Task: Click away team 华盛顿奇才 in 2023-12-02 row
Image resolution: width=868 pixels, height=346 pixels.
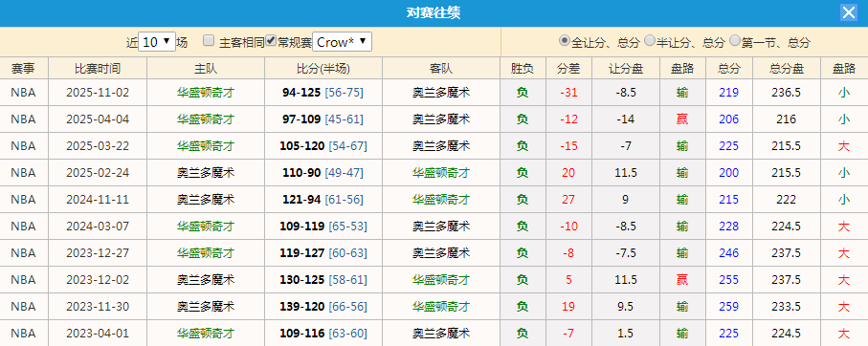Action: pyautogui.click(x=441, y=280)
